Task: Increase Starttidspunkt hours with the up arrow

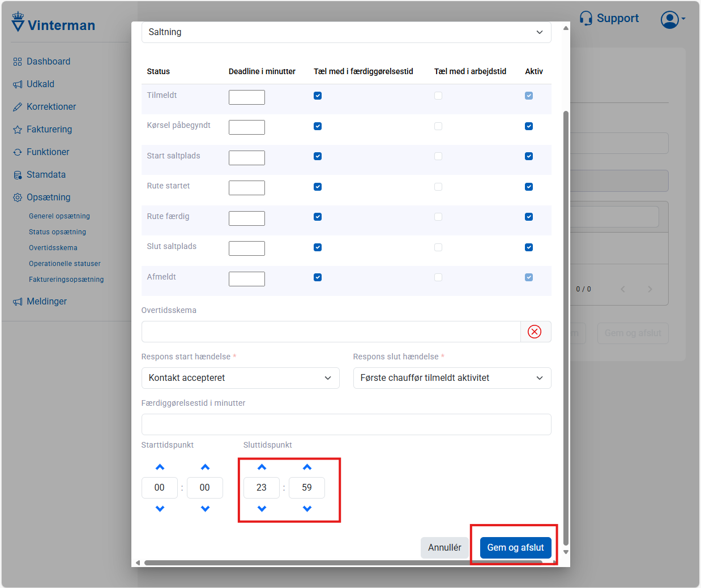Action: 160,467
